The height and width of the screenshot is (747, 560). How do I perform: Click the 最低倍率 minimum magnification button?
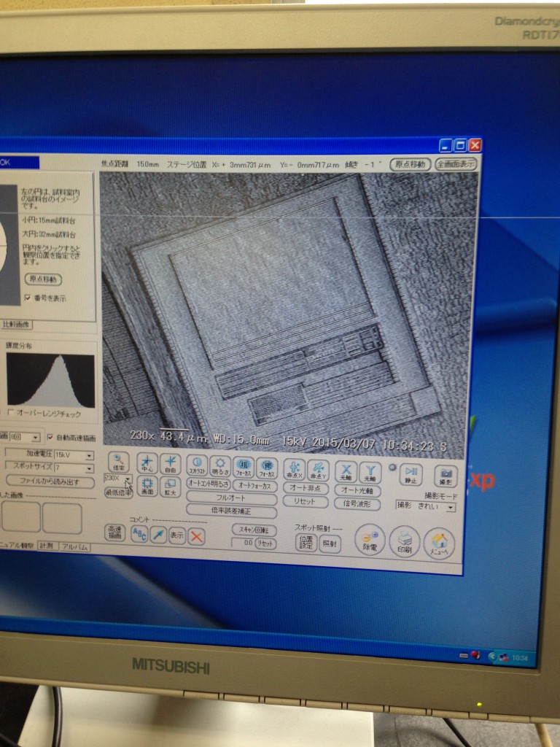point(119,492)
